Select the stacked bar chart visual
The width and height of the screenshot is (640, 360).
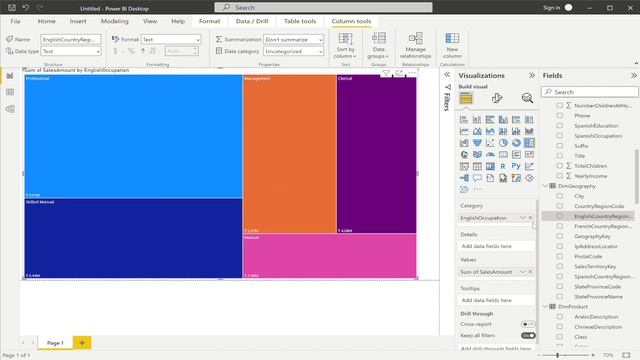[464, 120]
